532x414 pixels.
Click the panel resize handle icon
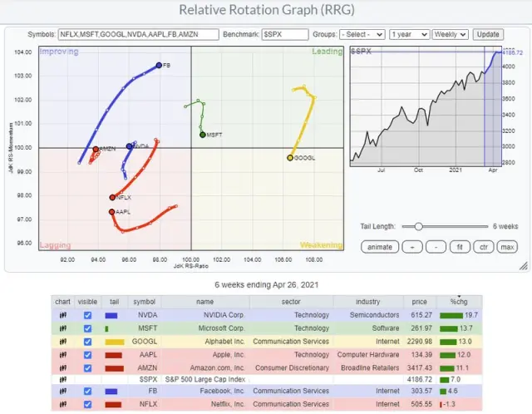(524, 266)
